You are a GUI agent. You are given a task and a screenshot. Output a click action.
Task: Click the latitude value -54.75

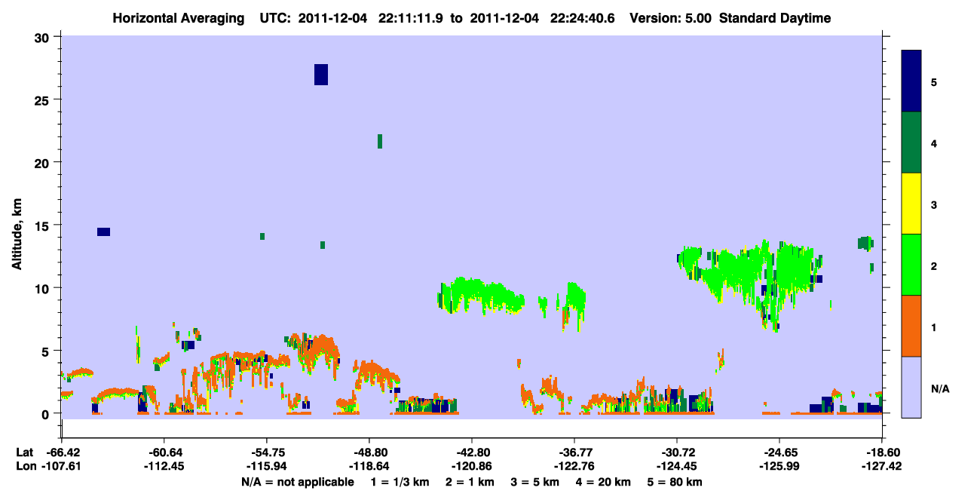click(x=266, y=452)
